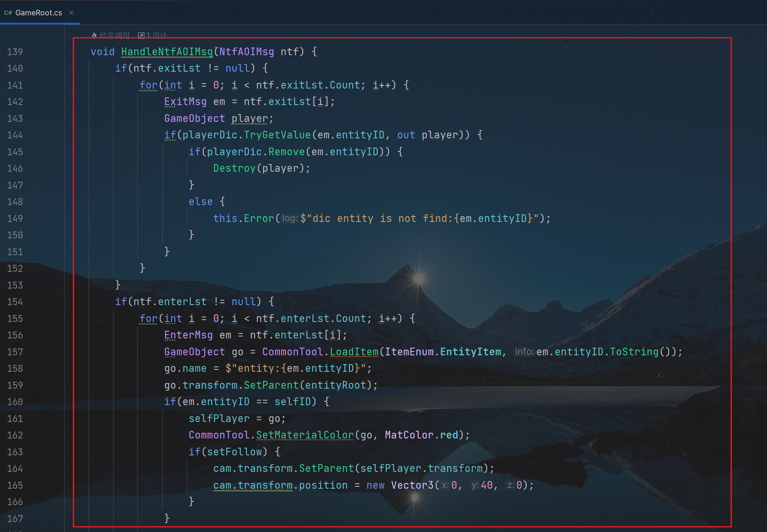Click the setFollow condition on line 163
This screenshot has width=767, height=532.
[x=234, y=452]
